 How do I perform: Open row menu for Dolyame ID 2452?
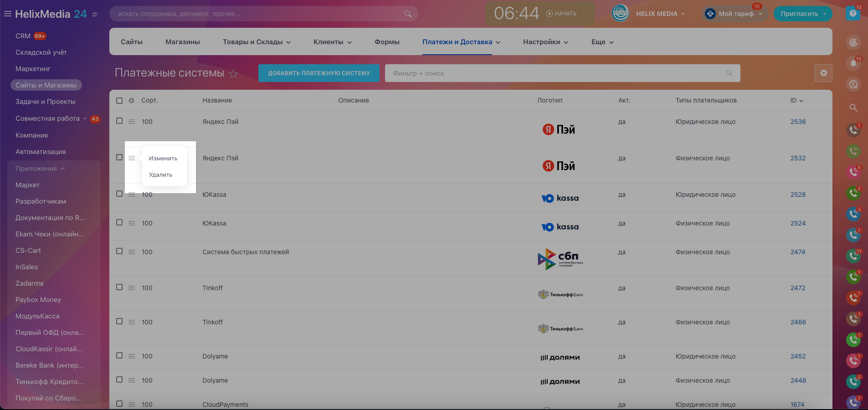click(x=132, y=356)
